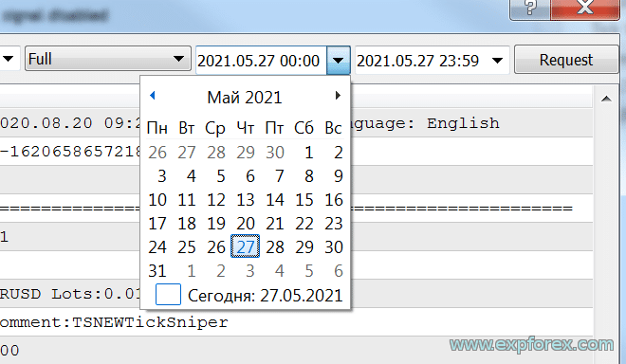Viewport: 626px width, 364px height.
Task: Click the Request button
Action: [x=565, y=60]
